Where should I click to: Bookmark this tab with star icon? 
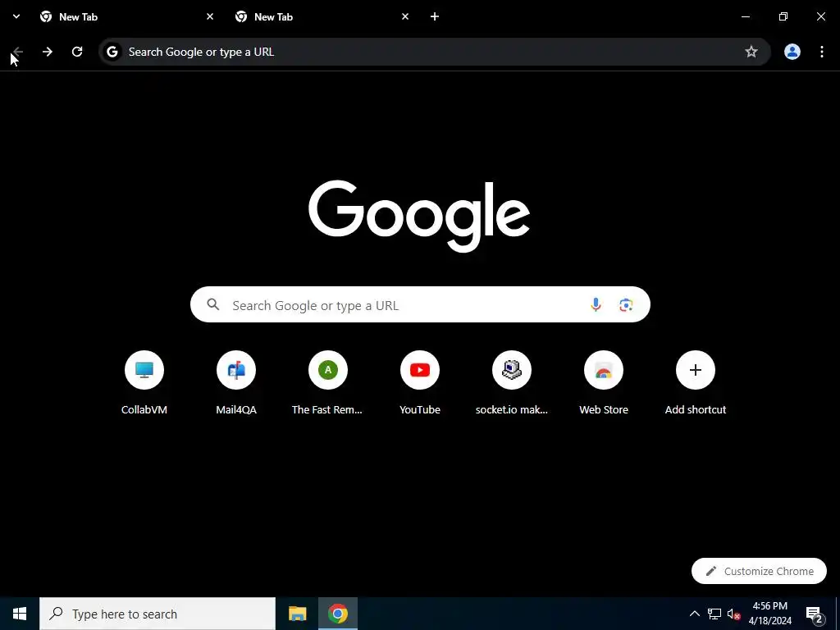(x=751, y=52)
